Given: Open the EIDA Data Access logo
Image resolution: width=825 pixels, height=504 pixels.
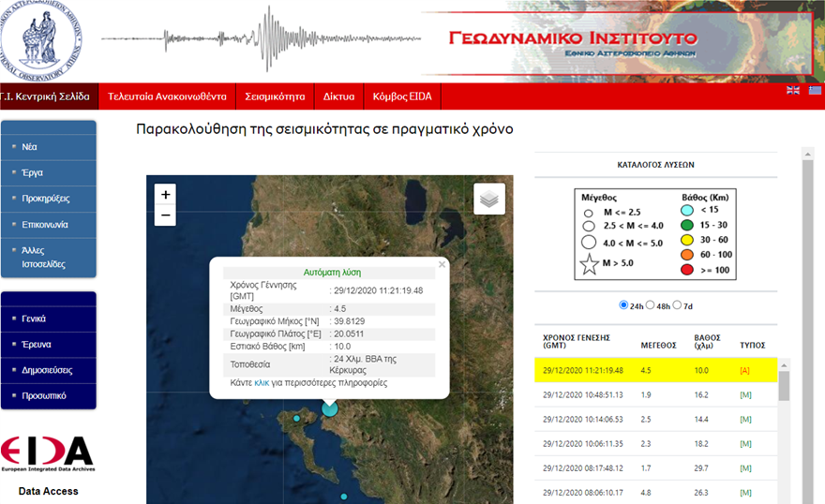Looking at the screenshot, I should pyautogui.click(x=48, y=453).
